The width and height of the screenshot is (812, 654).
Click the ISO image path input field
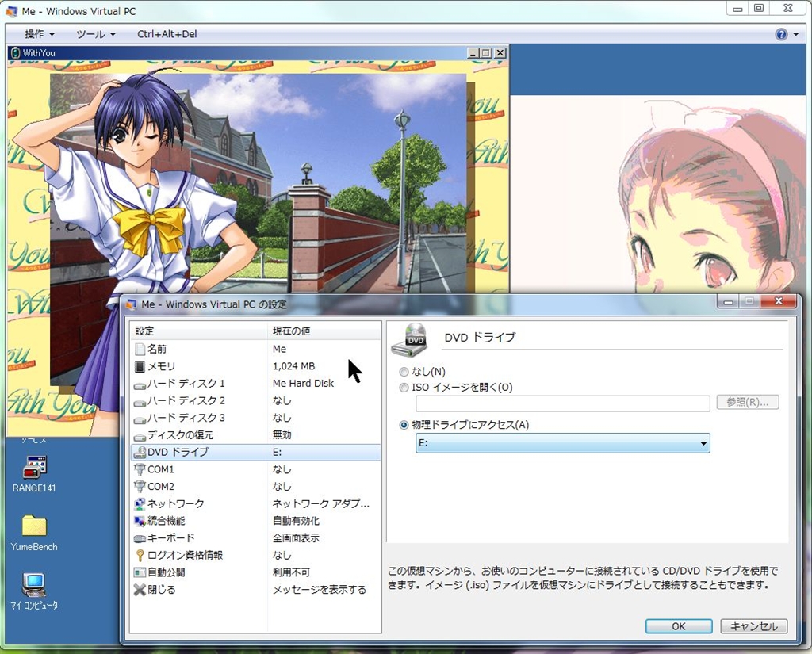click(562, 403)
